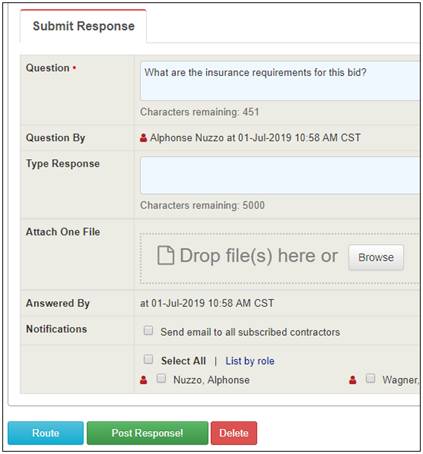Screen dimensions: 423x454
Task: Click the Drop file(s) here upload area
Action: pyautogui.click(x=279, y=259)
